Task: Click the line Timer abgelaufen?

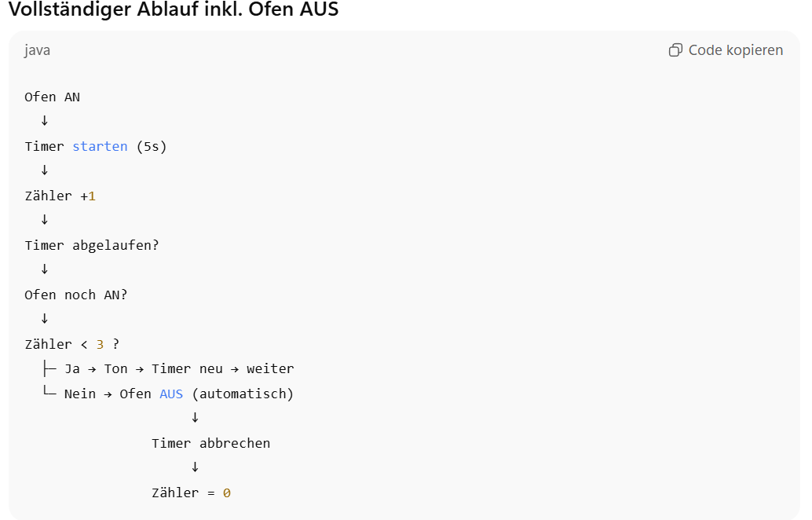Action: pyautogui.click(x=91, y=246)
